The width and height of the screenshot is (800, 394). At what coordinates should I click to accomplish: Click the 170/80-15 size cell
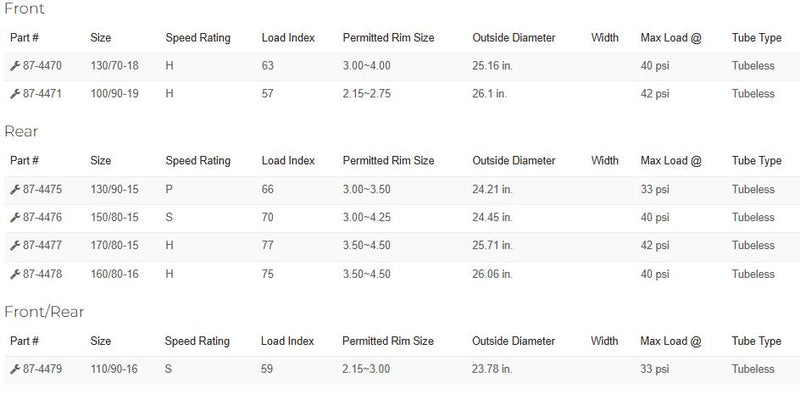point(114,245)
